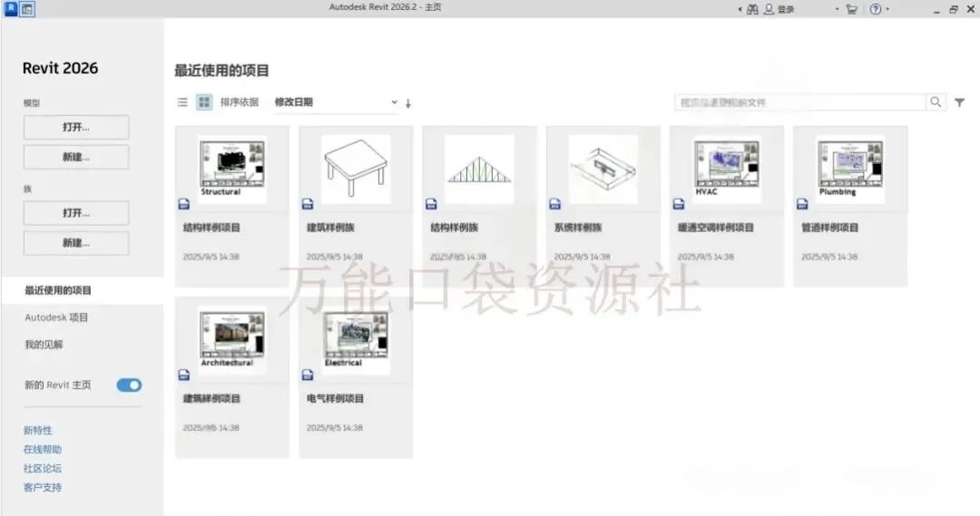The image size is (980, 516).
Task: Click the recent files search field
Action: [800, 102]
